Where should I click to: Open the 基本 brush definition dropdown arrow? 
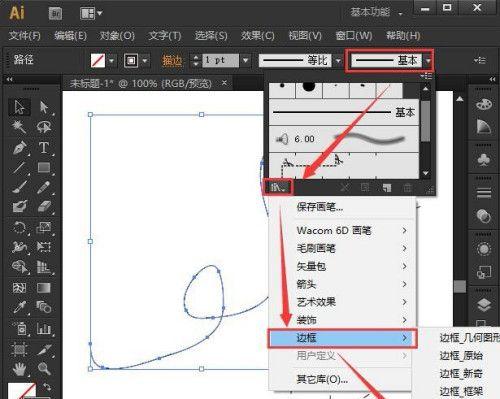(x=428, y=61)
